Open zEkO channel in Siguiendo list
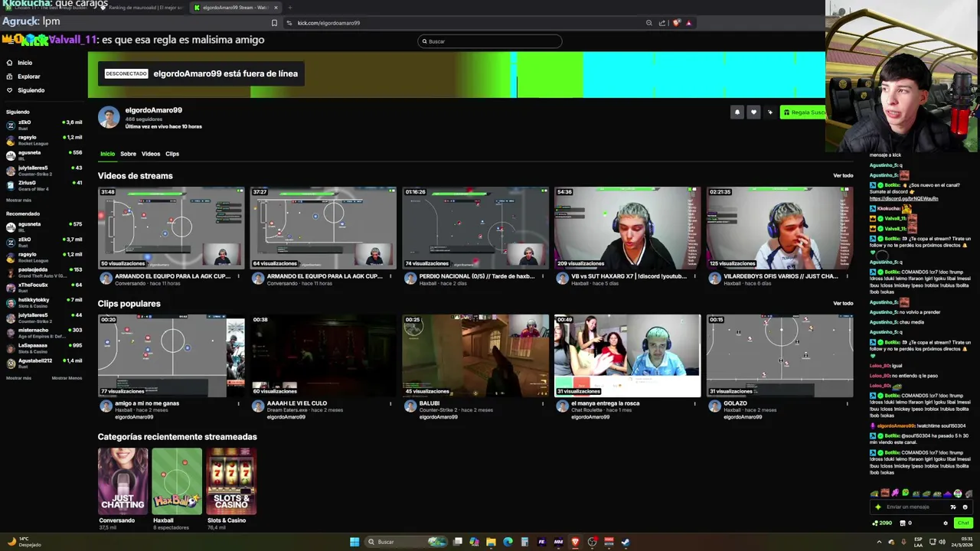Image resolution: width=980 pixels, height=551 pixels. [x=44, y=125]
